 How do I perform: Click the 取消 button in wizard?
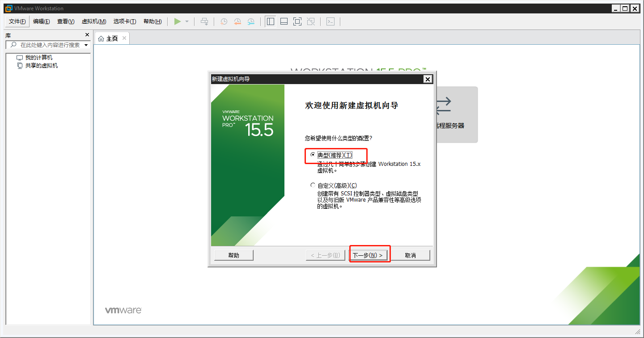point(411,255)
